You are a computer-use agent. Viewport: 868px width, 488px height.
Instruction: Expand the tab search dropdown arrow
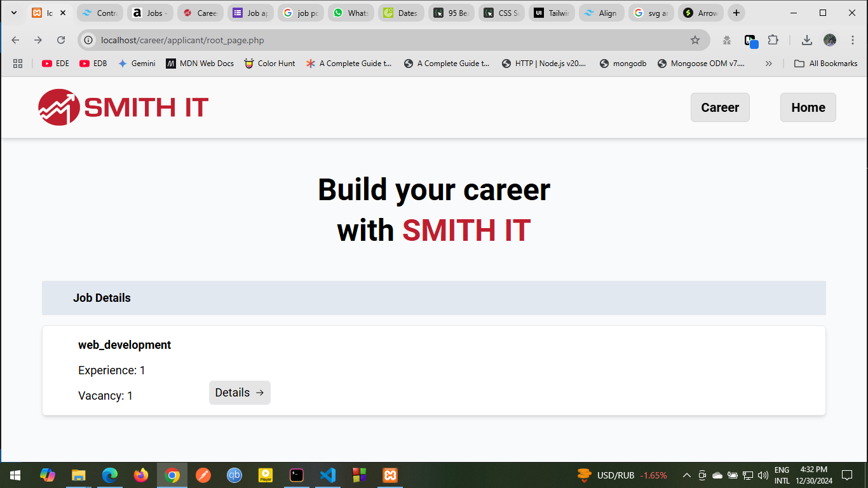[x=14, y=13]
